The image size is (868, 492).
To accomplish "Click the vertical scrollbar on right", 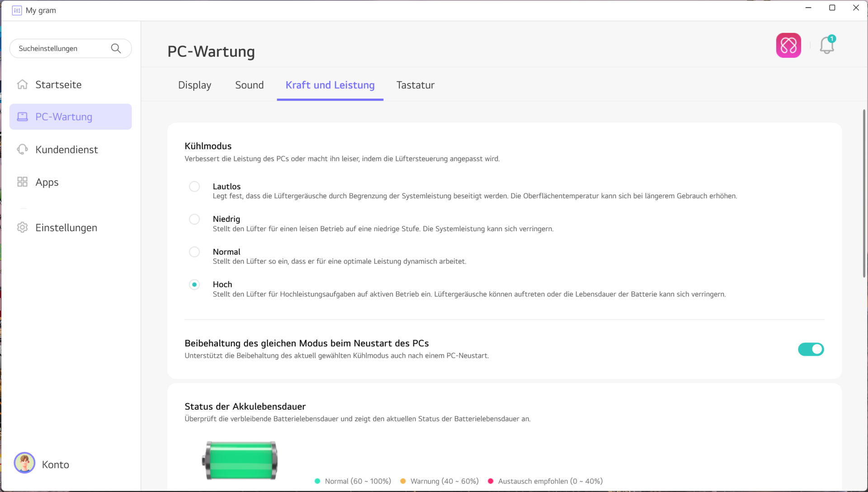I will [x=864, y=194].
